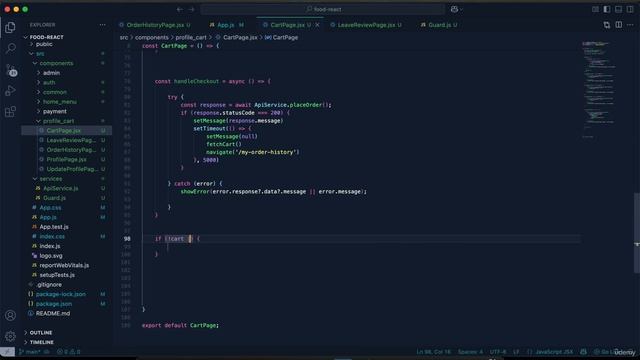Open the Explorer More Actions ellipsis
The image size is (640, 360).
(x=102, y=25)
